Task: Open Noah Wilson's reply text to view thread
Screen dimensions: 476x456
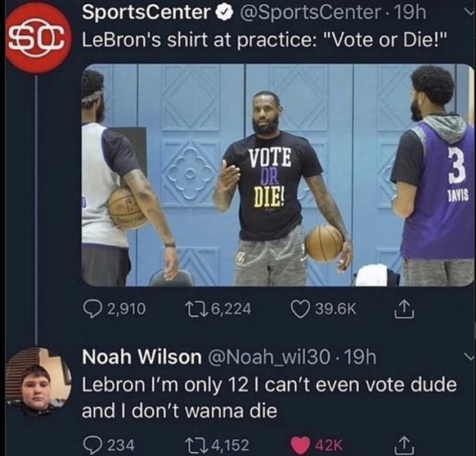Action: coord(269,398)
